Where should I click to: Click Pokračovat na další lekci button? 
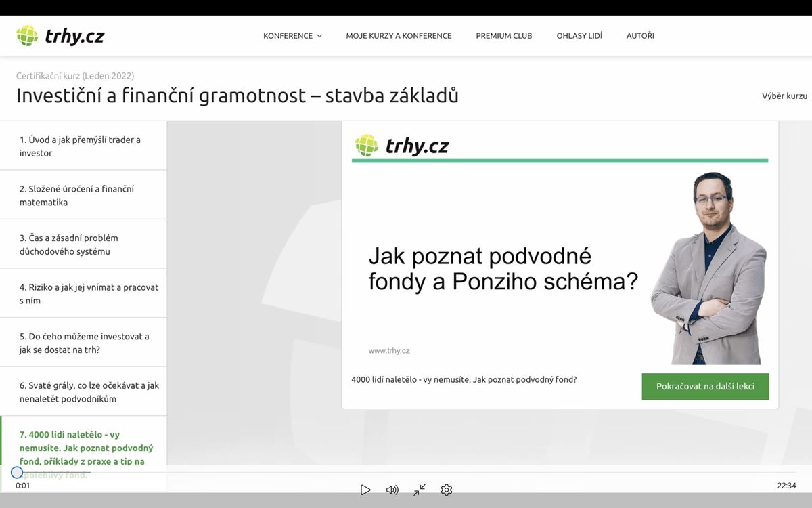pos(705,387)
